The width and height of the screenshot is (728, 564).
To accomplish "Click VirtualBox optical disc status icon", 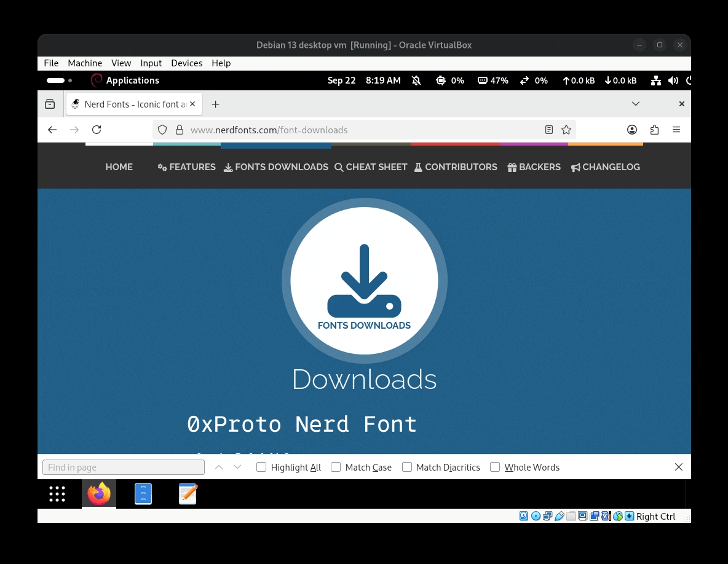I will pos(536,516).
